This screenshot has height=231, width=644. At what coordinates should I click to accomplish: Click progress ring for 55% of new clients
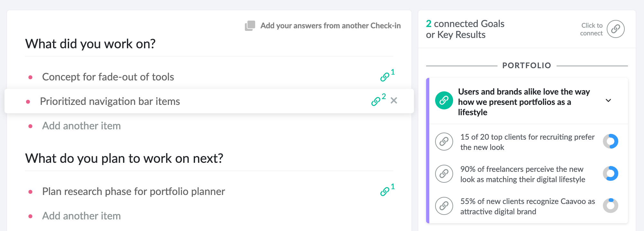pyautogui.click(x=611, y=206)
